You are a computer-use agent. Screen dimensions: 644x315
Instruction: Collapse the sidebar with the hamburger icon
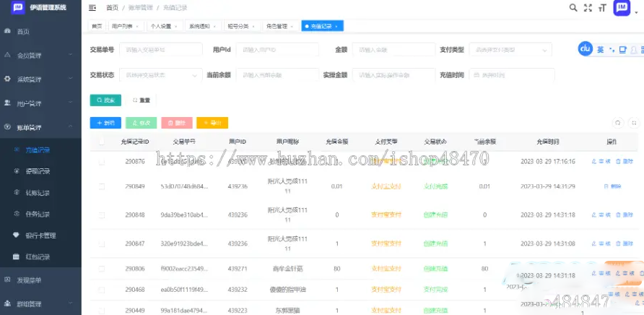[x=92, y=8]
